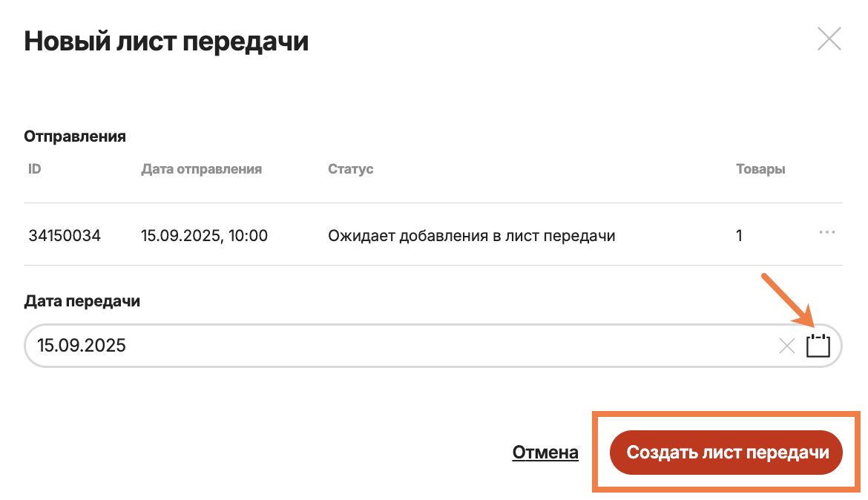Place cursor on the 15.09.2025 date text
868x500 pixels.
click(x=82, y=345)
